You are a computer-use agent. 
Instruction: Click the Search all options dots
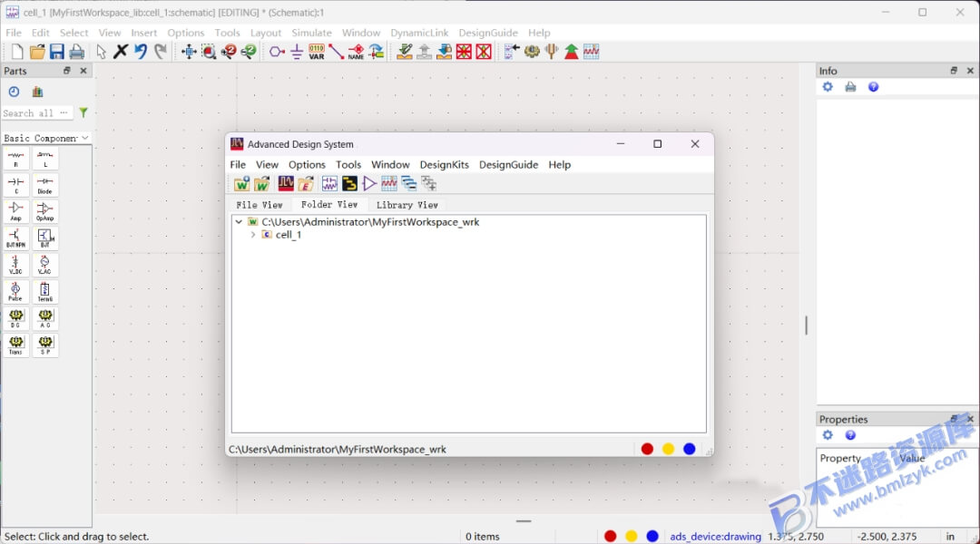coord(64,112)
